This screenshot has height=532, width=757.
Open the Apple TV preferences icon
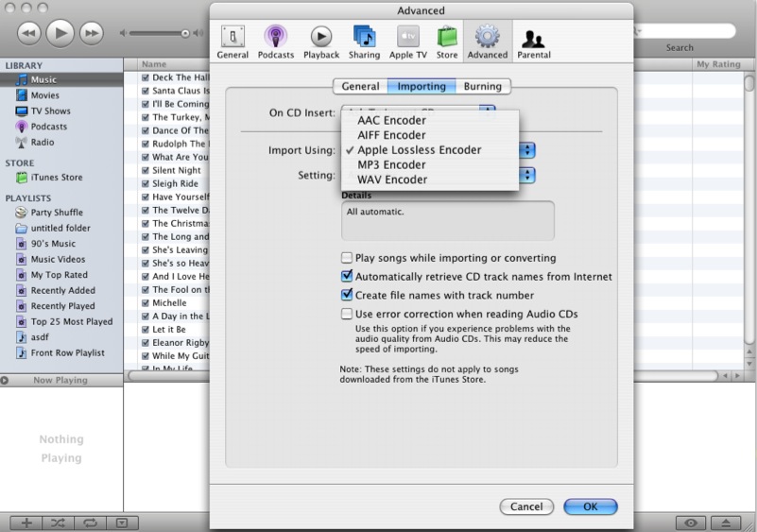point(407,40)
